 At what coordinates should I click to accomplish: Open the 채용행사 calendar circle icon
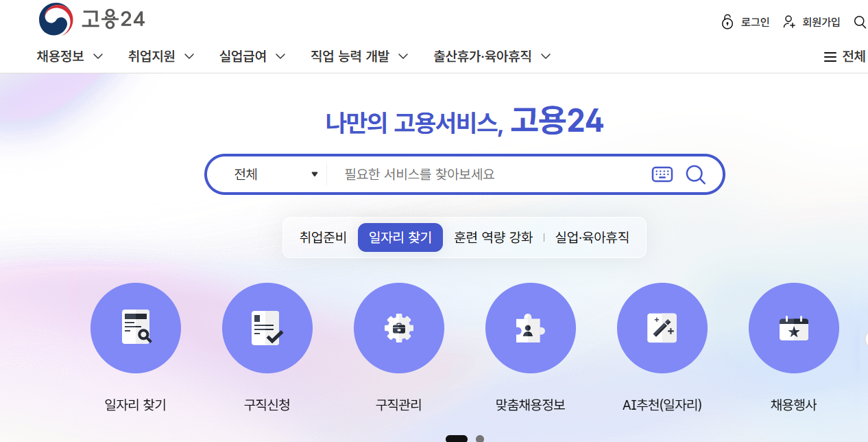click(x=794, y=328)
